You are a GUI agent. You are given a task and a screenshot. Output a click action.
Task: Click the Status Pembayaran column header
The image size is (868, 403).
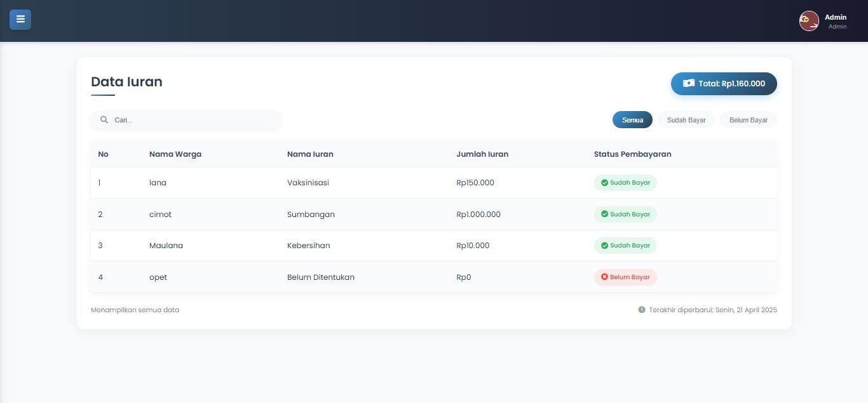[x=632, y=154]
